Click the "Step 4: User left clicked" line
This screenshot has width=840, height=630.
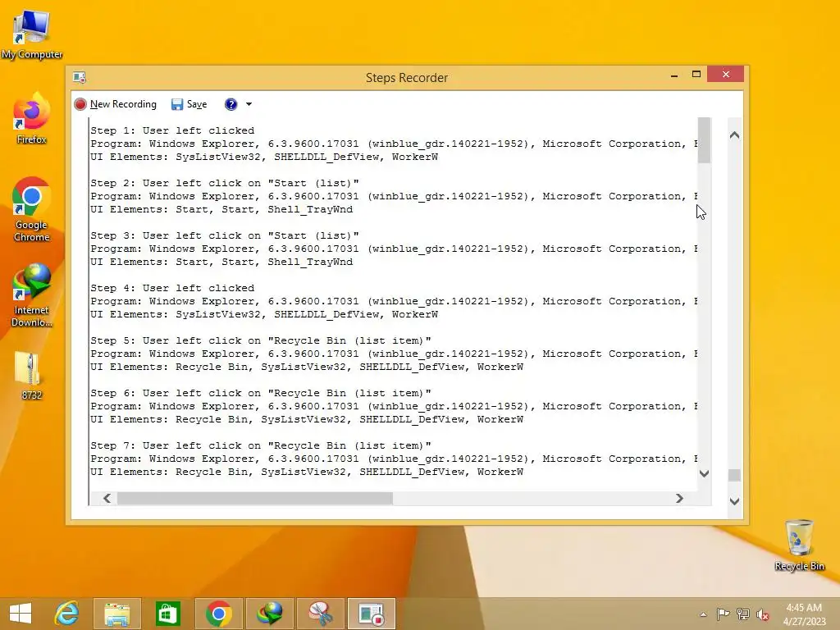(172, 288)
